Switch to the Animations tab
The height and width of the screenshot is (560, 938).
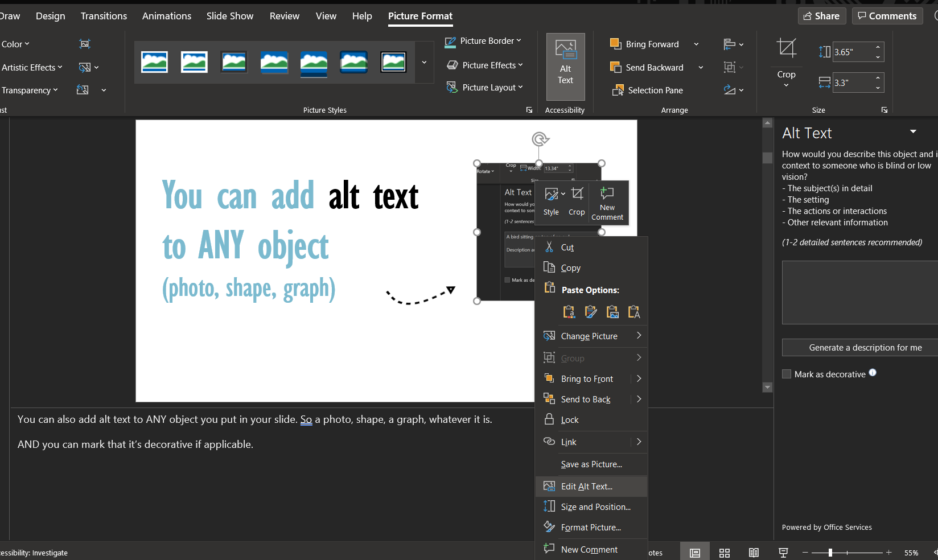click(167, 16)
